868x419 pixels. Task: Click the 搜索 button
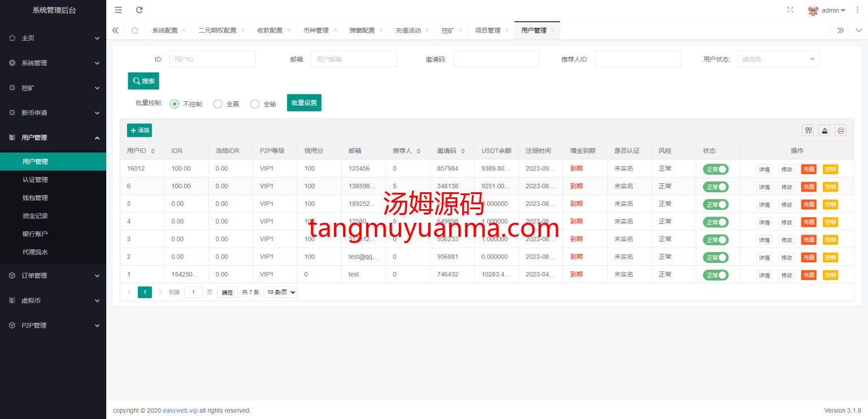click(144, 81)
